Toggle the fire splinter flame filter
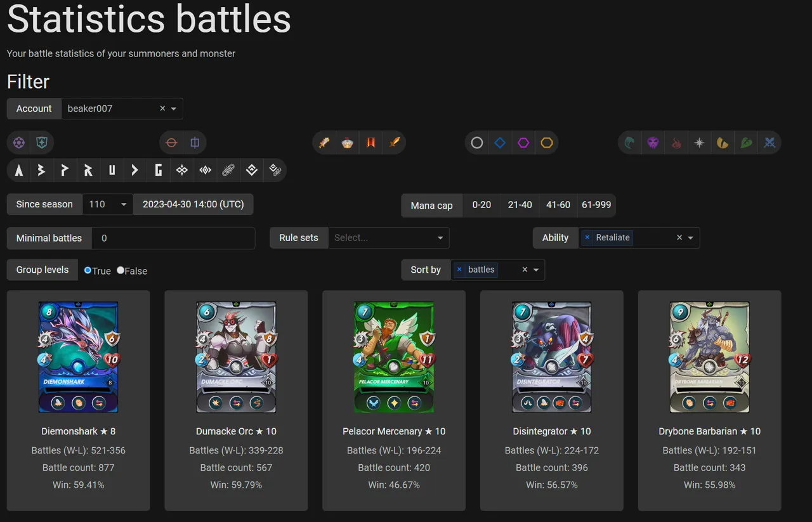The height and width of the screenshot is (522, 812). tap(676, 143)
